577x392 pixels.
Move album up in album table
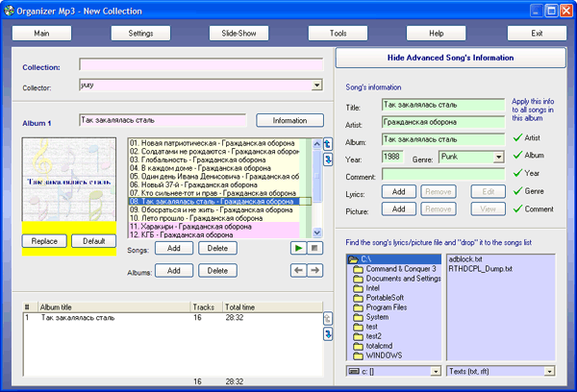[328, 318]
